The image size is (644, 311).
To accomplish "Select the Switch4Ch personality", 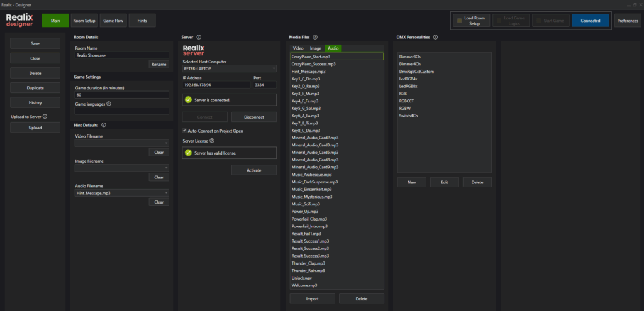I will pos(445,116).
